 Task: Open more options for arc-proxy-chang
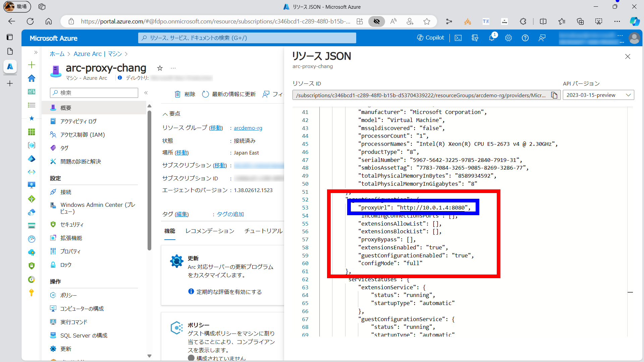click(173, 68)
